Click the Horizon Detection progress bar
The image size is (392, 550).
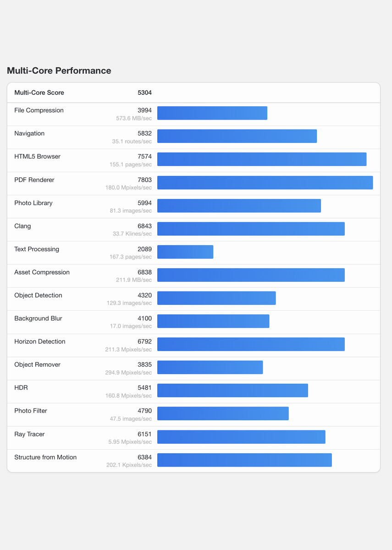coord(251,344)
